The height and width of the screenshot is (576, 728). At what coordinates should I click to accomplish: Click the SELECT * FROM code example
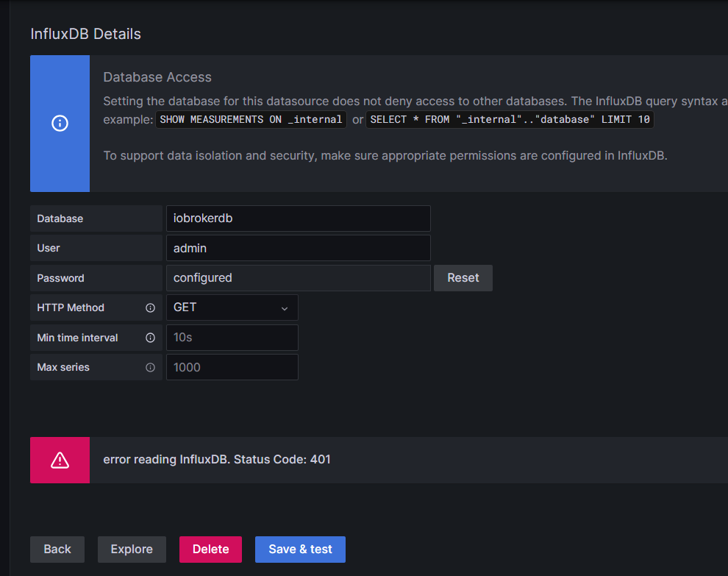510,119
